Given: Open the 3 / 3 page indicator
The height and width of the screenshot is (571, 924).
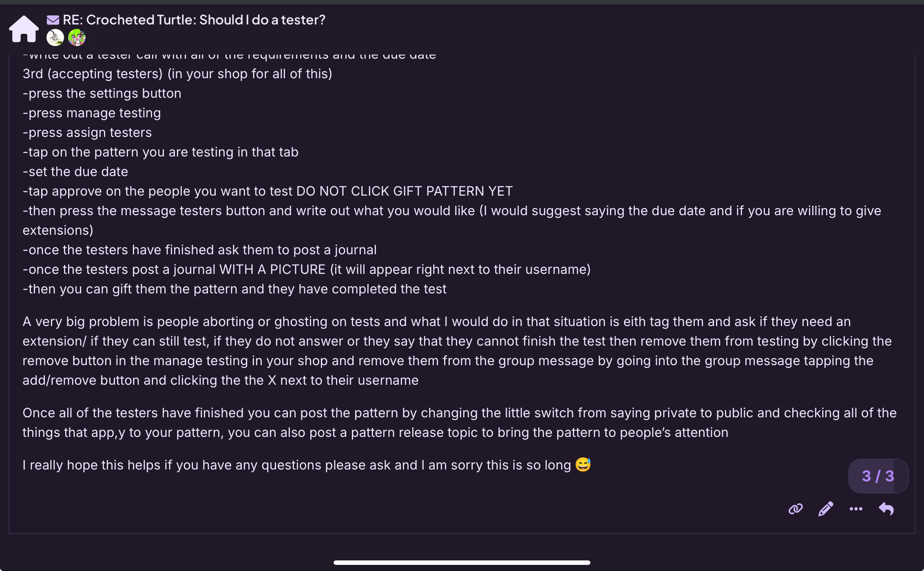Looking at the screenshot, I should click(x=878, y=476).
